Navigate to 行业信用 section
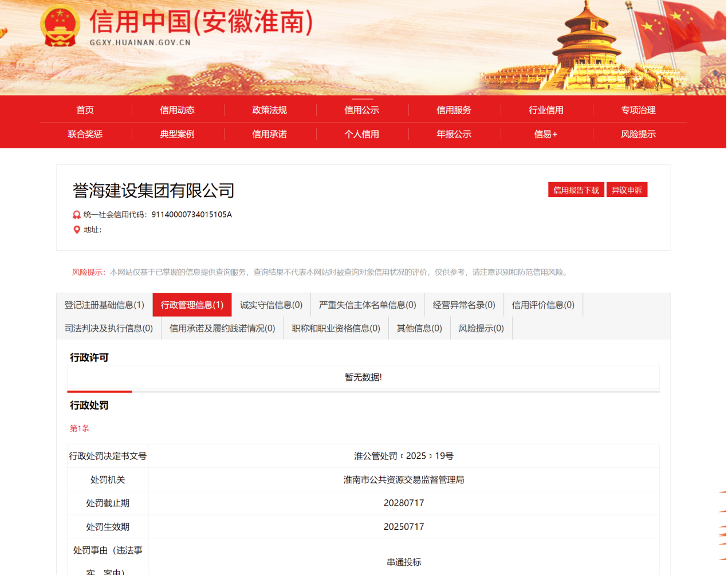Screen dimensions: 728x575 (x=546, y=110)
